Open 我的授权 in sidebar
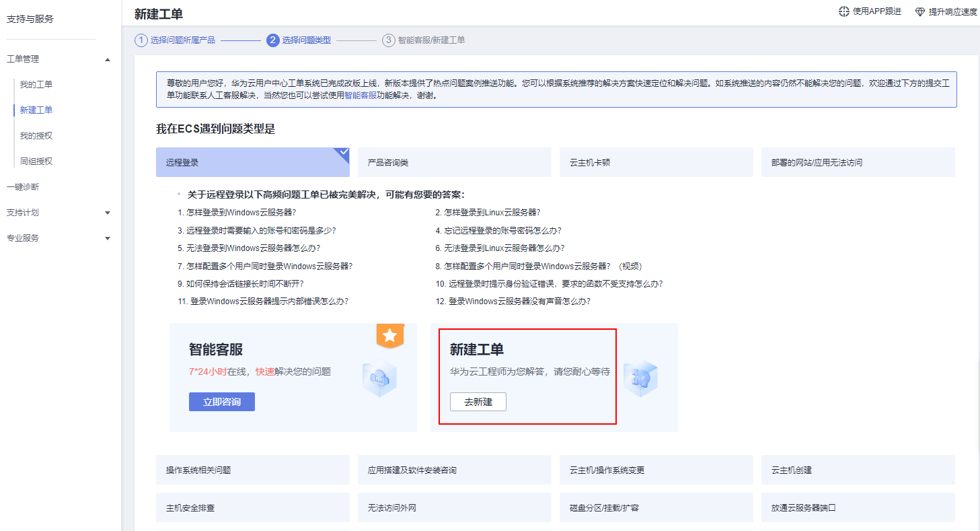 coord(36,136)
